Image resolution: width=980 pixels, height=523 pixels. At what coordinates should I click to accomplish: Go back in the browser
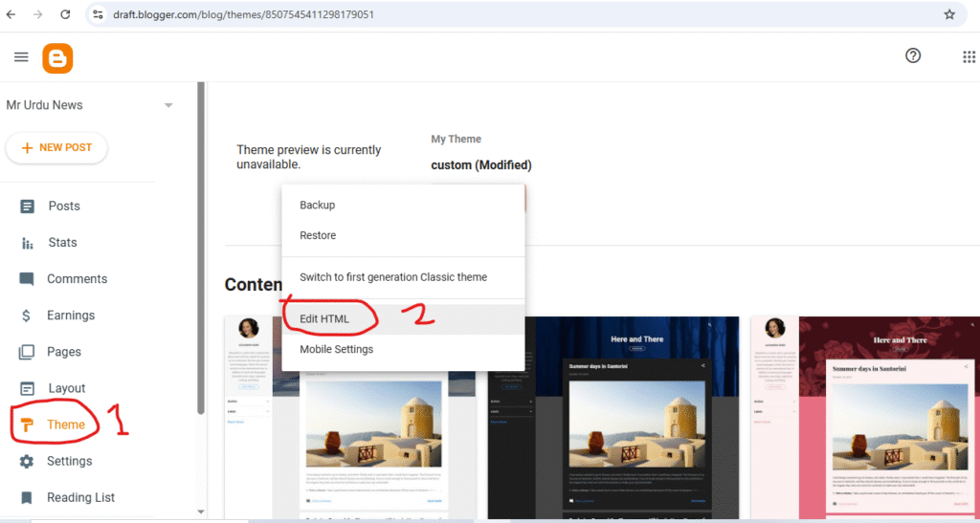click(x=11, y=14)
